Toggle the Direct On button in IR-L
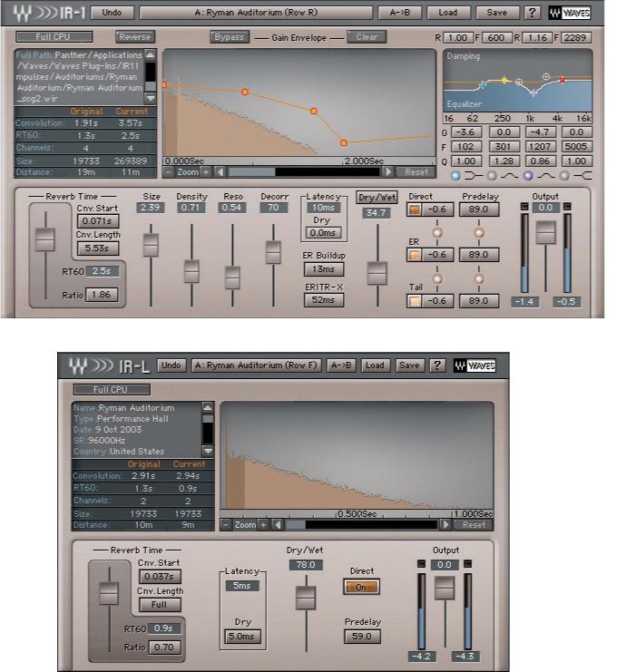617x672 pixels. 361,587
